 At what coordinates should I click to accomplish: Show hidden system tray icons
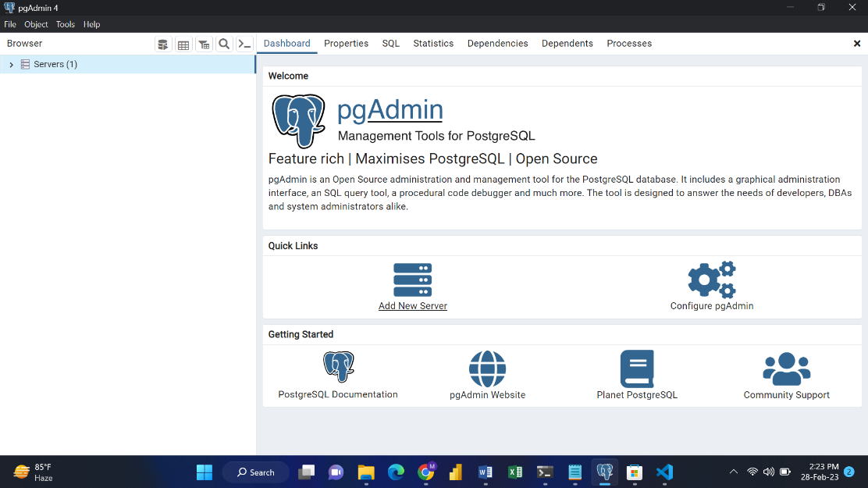pos(734,472)
